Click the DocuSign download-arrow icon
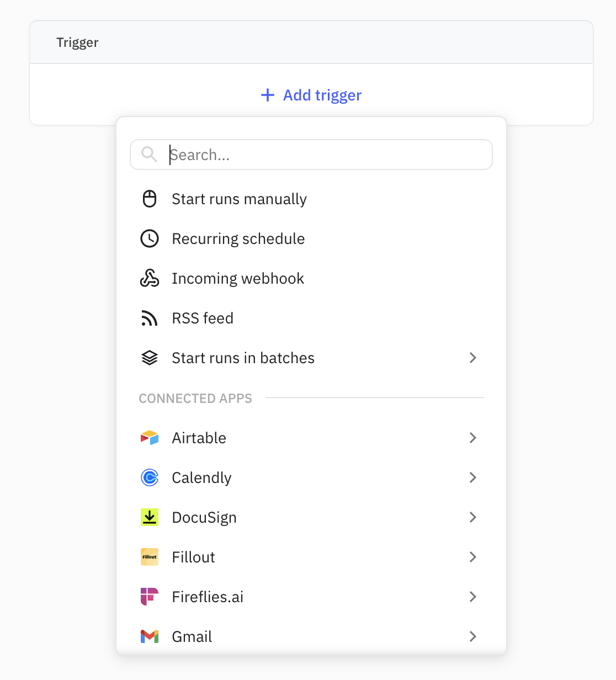The width and height of the screenshot is (616, 680). tap(150, 517)
